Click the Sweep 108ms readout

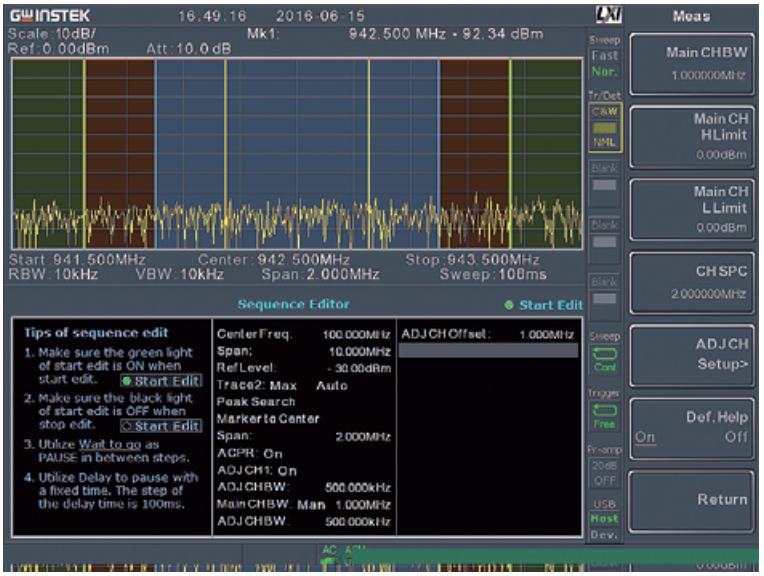(x=493, y=274)
